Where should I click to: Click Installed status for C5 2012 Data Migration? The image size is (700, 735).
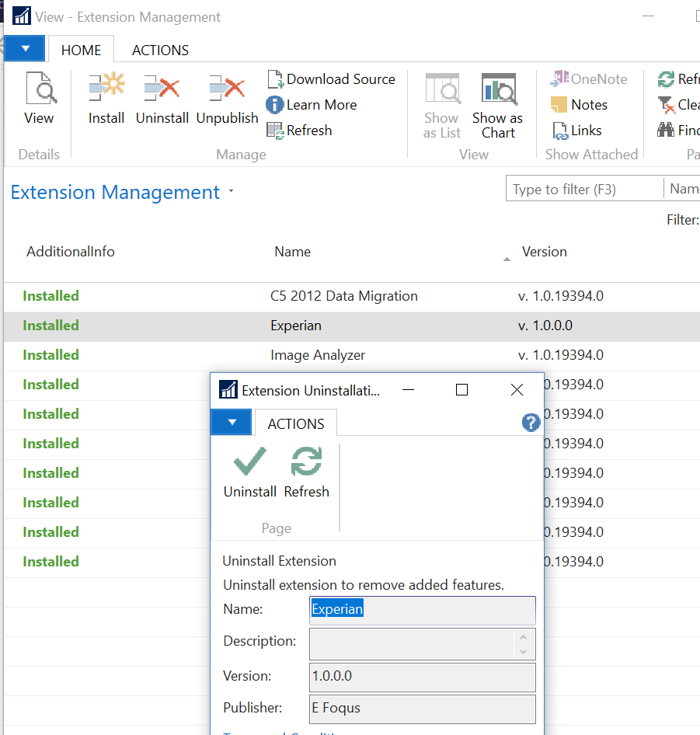(50, 296)
